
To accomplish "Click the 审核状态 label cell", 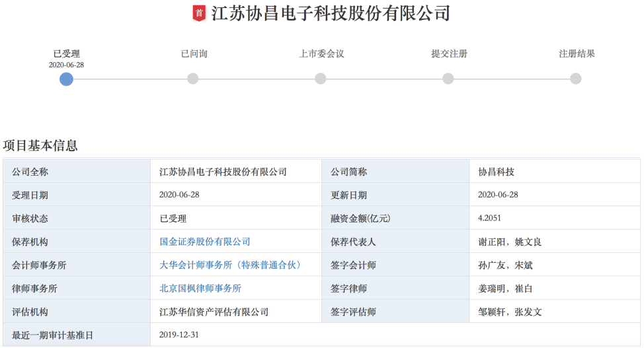I will (77, 219).
